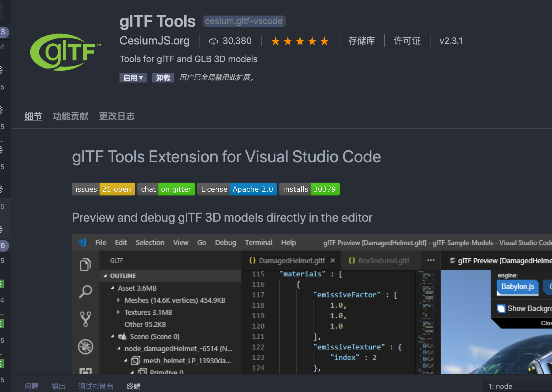Open the 存储库 repository link
Image resolution: width=552 pixels, height=392 pixels.
pos(361,41)
